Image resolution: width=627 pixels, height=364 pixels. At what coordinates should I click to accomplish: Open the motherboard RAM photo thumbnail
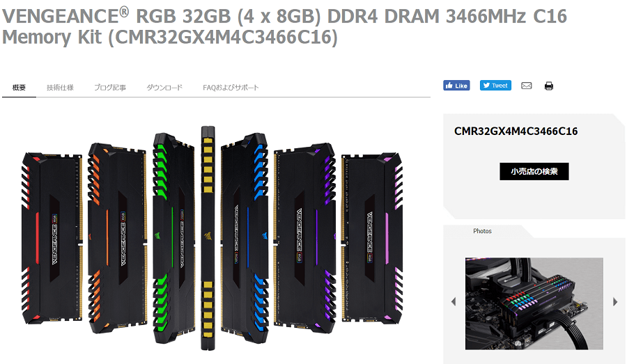point(534,303)
